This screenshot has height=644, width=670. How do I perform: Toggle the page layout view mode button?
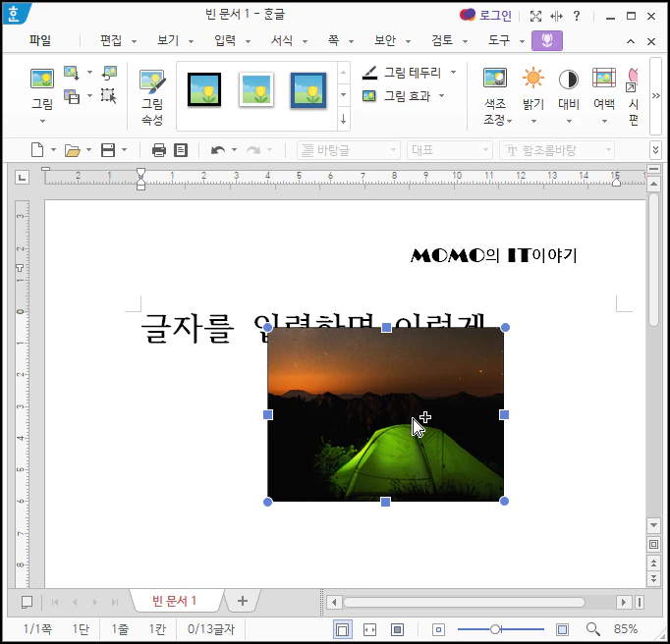click(x=343, y=629)
